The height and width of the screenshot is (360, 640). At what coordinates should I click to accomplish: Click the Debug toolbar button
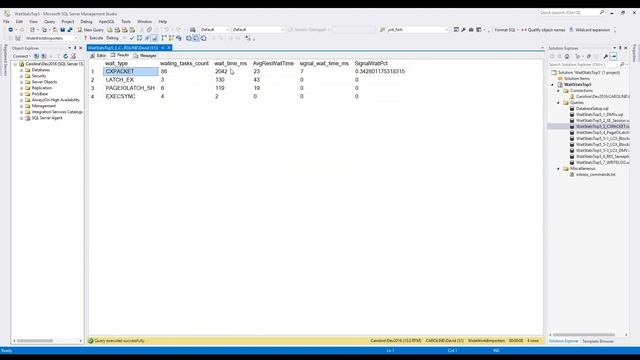112,38
